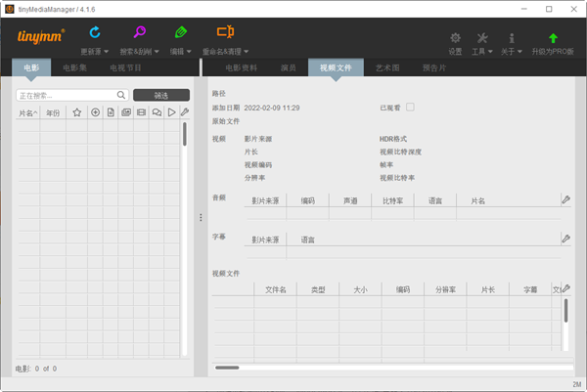The height and width of the screenshot is (392, 587).
Task: Switch to the 电影集 tab
Action: (x=75, y=67)
